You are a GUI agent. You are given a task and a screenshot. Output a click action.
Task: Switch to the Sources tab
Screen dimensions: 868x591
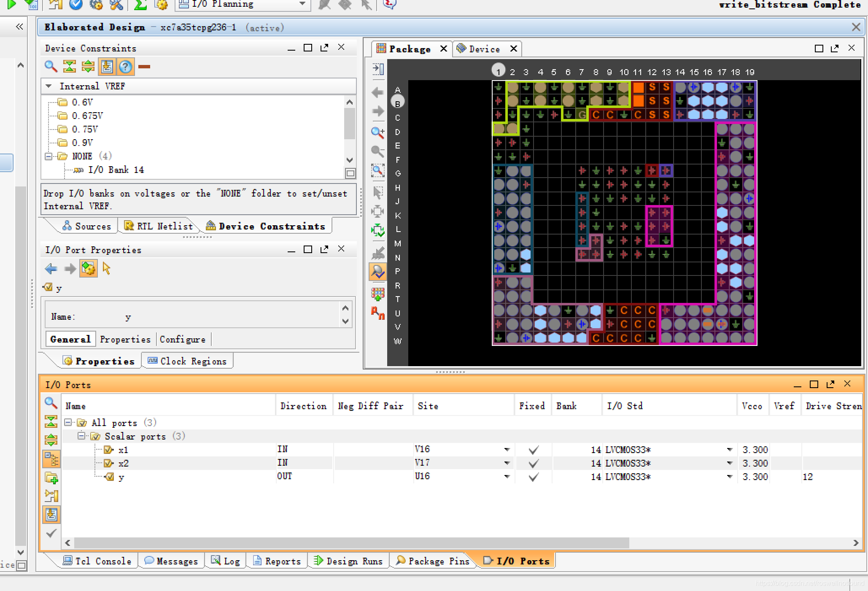pos(86,226)
